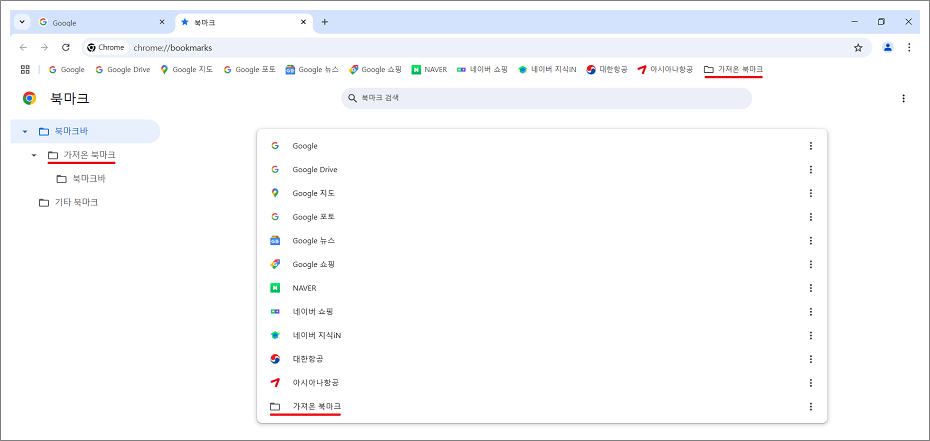Collapse the 가져온 북마크 tree arrow
The image size is (930, 441).
point(34,155)
